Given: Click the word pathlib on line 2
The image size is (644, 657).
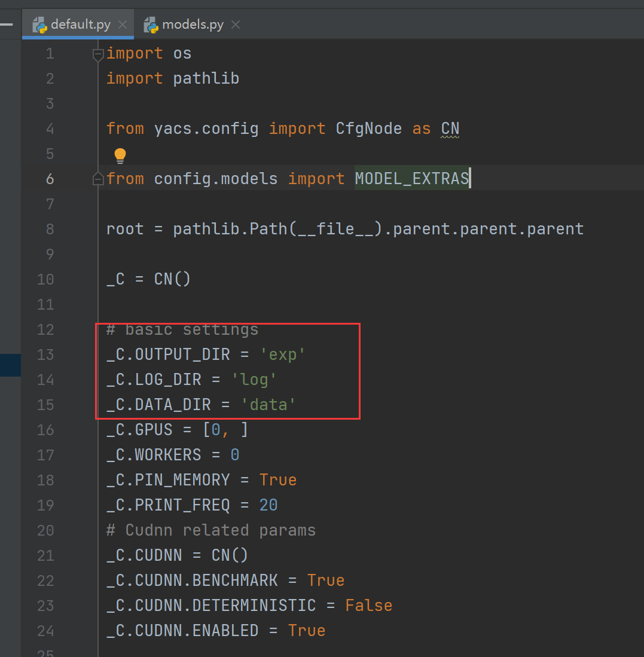Looking at the screenshot, I should [206, 78].
